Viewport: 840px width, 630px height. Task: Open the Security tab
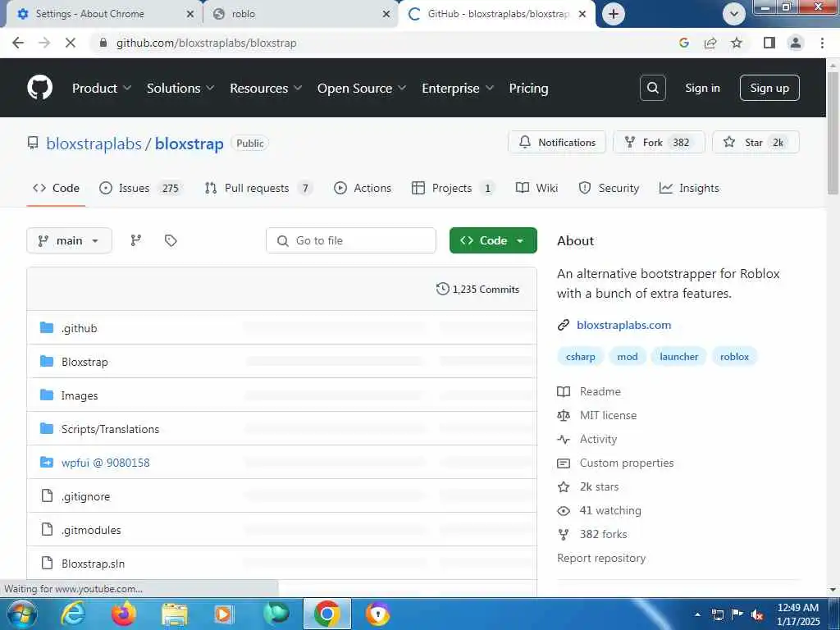click(609, 188)
